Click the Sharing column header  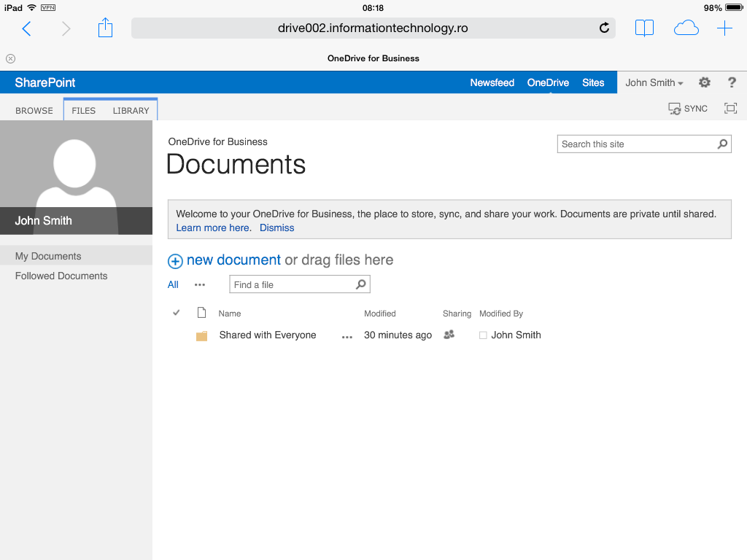(x=457, y=314)
